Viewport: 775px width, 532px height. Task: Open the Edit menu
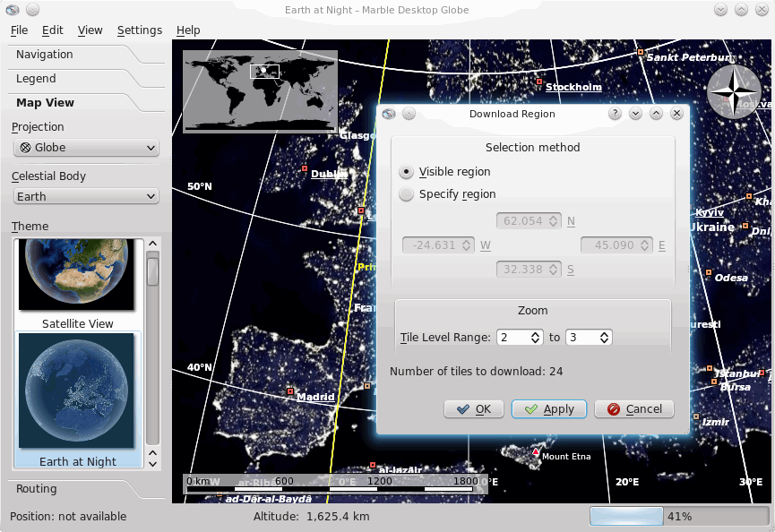tap(52, 30)
